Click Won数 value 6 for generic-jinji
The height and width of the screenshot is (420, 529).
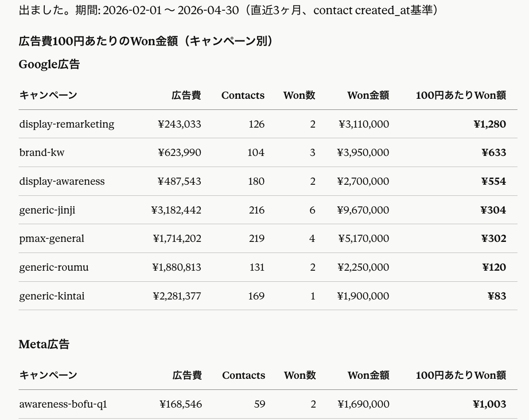click(x=312, y=210)
